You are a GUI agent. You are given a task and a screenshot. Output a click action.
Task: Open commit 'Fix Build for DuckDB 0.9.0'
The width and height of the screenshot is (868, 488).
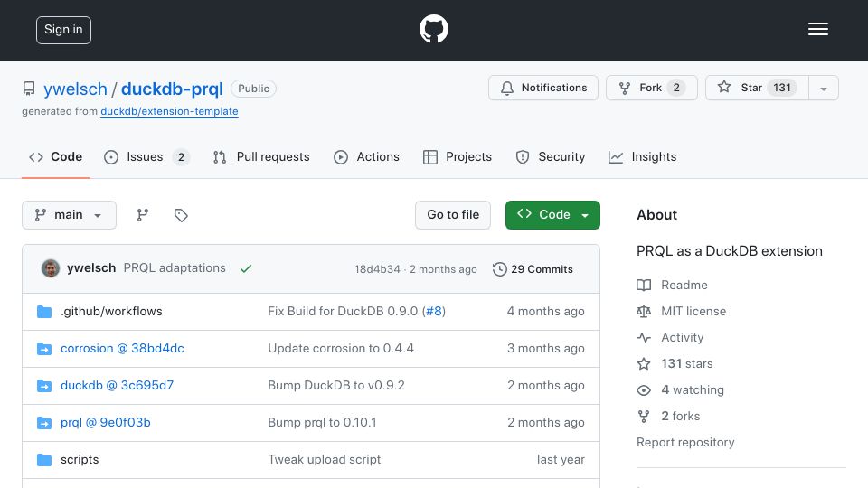point(343,312)
